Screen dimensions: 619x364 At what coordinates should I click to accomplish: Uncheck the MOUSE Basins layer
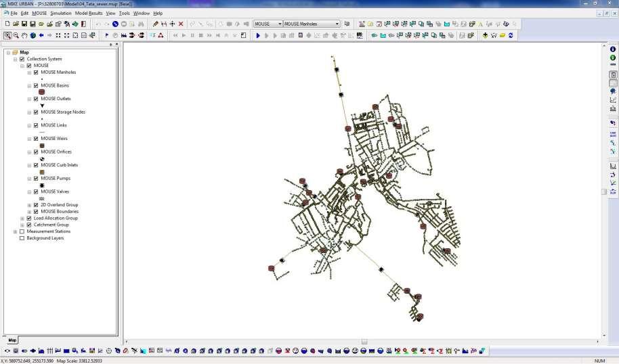(x=36, y=85)
